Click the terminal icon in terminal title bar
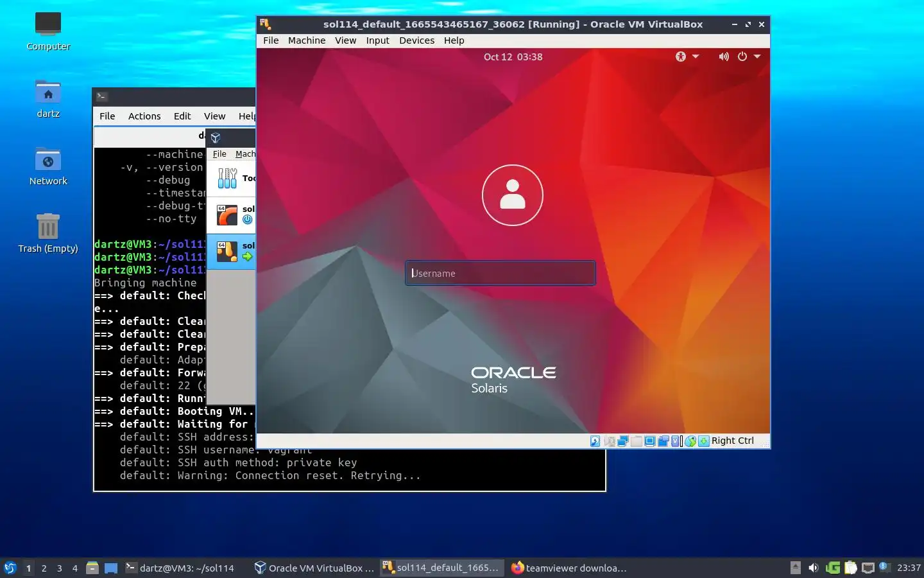Image resolution: width=924 pixels, height=578 pixels. point(101,96)
